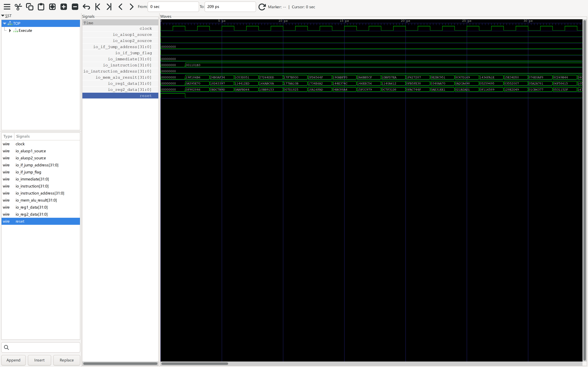Select the clock signal name in Signals pane
Screen dimensions: 588x367
(145, 29)
